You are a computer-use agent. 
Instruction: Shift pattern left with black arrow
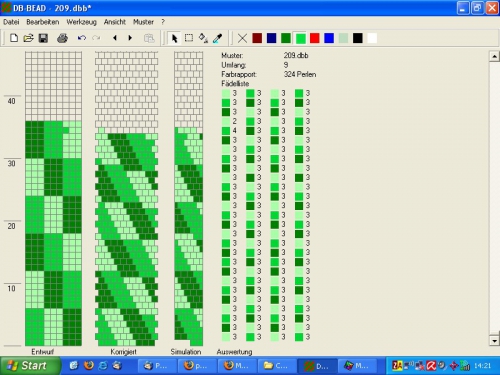[x=115, y=38]
